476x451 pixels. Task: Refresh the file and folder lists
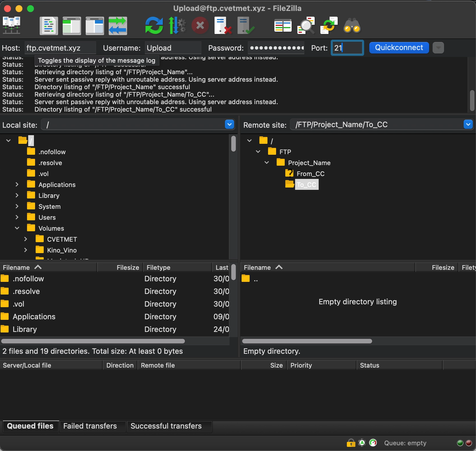[154, 26]
